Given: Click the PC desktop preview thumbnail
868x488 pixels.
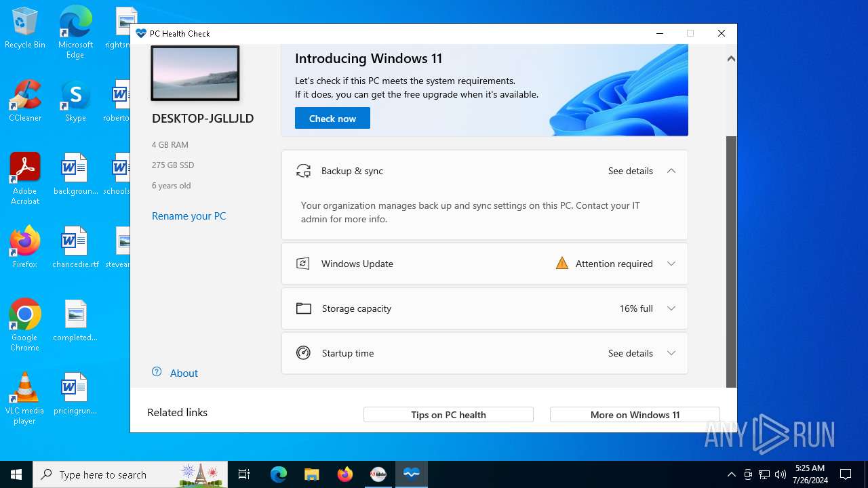Looking at the screenshot, I should point(195,73).
